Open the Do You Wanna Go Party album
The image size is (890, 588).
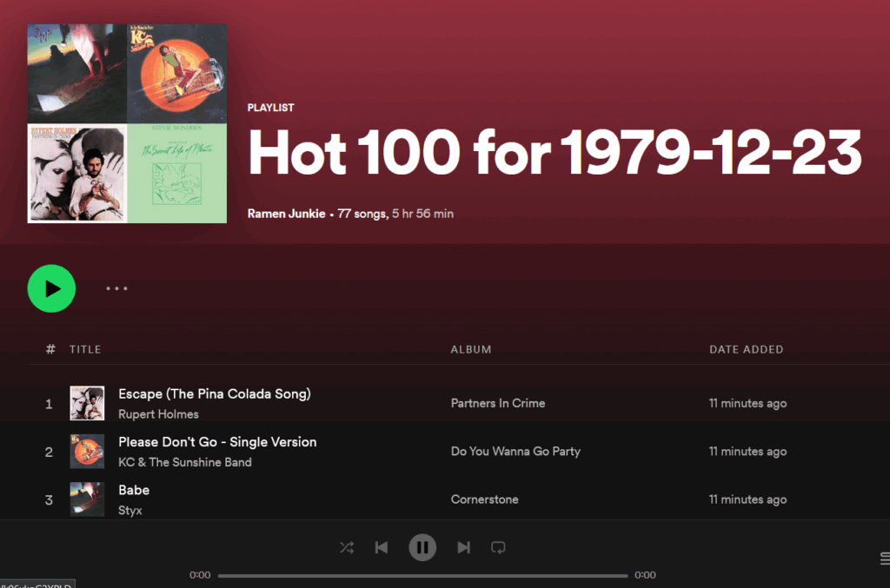pyautogui.click(x=515, y=452)
